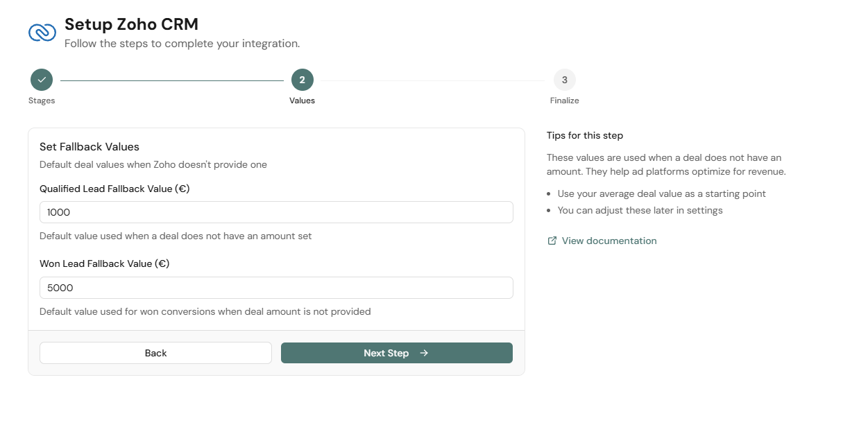Click inside the Won Lead Fallback Value field
This screenshot has width=868, height=425.
(x=276, y=287)
